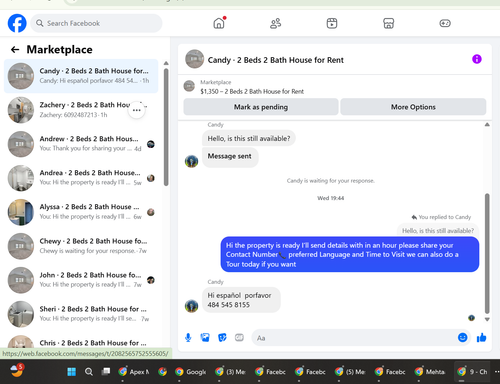Open weather widget on taskbar

pyautogui.click(x=17, y=370)
